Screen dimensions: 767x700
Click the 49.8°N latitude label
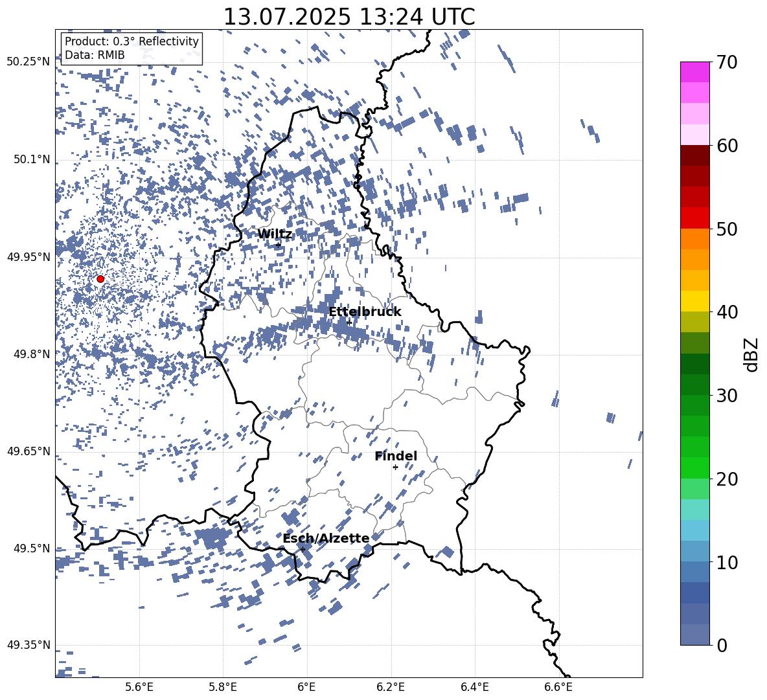coord(31,354)
